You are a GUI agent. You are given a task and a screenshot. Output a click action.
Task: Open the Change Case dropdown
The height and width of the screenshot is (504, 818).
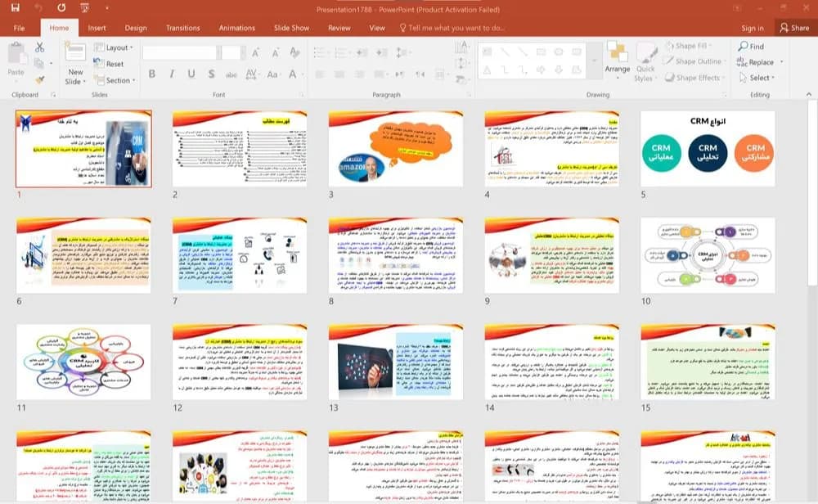pyautogui.click(x=272, y=74)
